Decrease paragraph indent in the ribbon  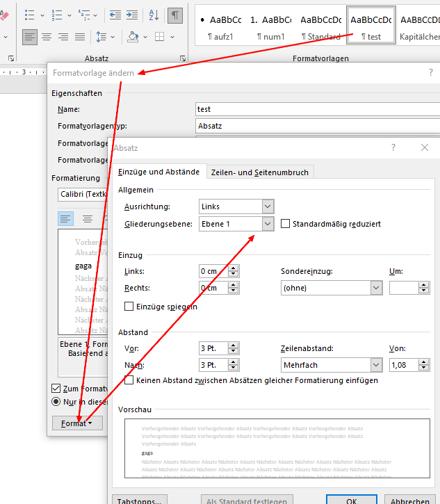tap(115, 15)
